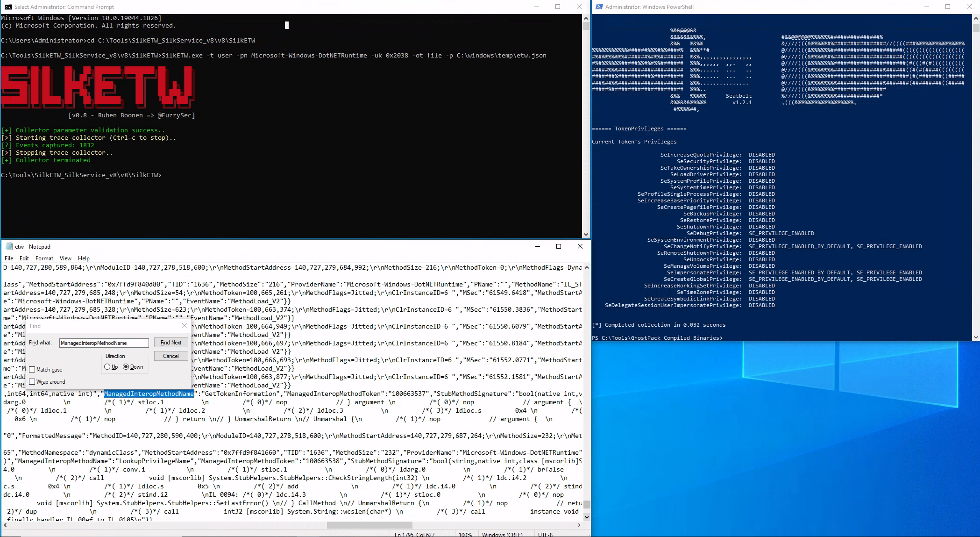Viewport: 980px width, 537px height.
Task: Select the Down direction radio button
Action: point(126,367)
